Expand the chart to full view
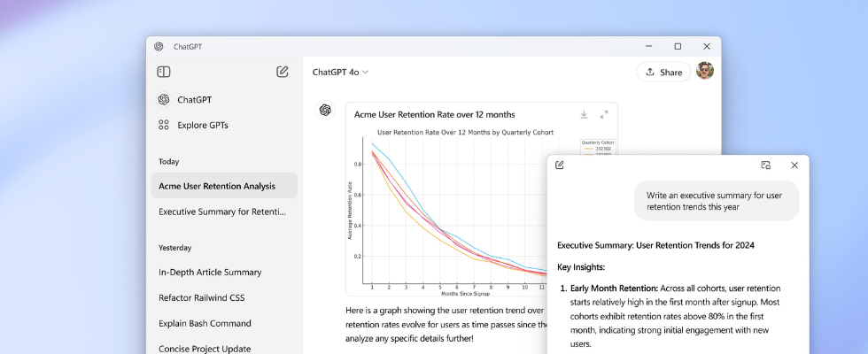Image resolution: width=868 pixels, height=354 pixels. click(604, 114)
